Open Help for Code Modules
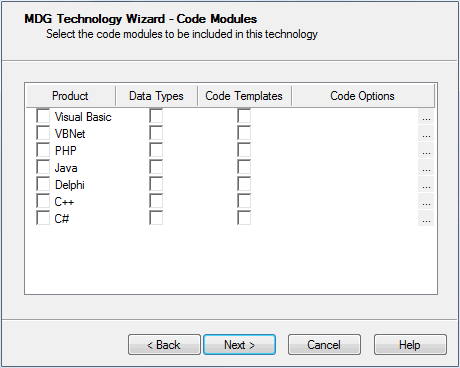 tap(410, 345)
